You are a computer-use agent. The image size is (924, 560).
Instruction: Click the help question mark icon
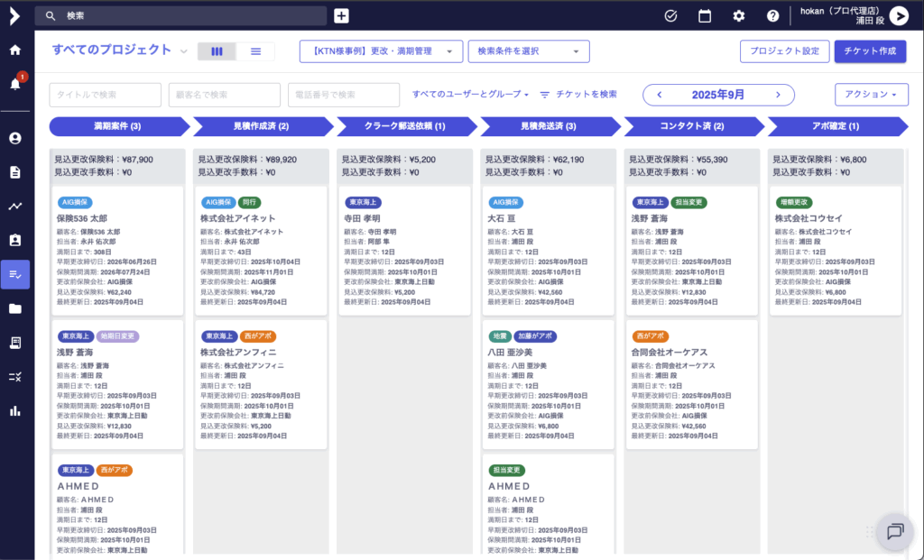pos(773,15)
